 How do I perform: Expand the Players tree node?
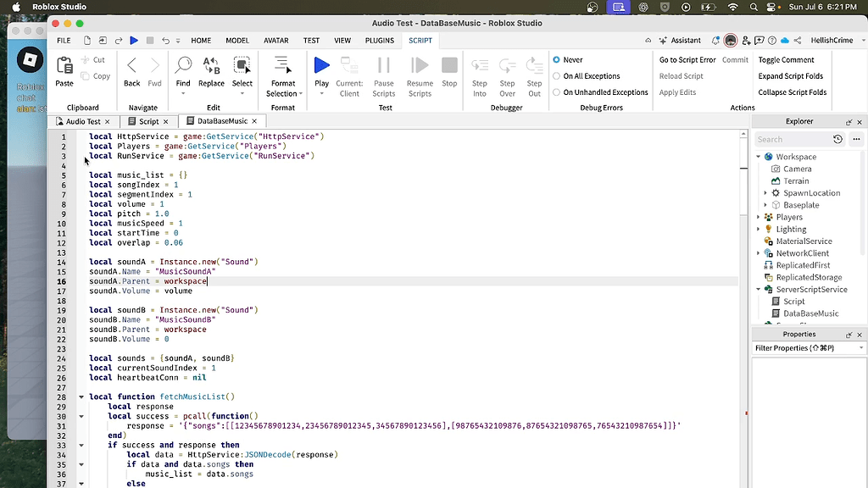click(759, 217)
